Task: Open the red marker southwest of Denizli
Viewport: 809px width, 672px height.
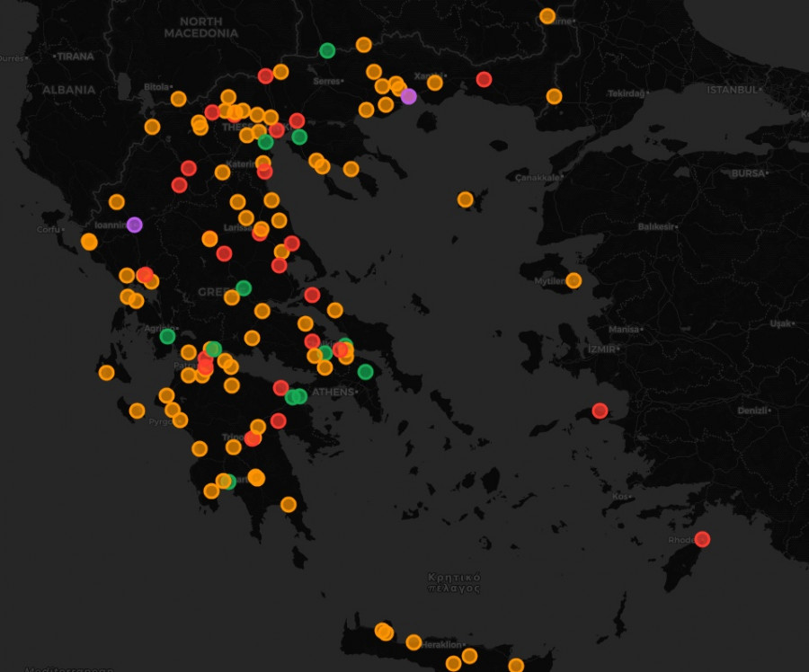Action: pyautogui.click(x=600, y=411)
